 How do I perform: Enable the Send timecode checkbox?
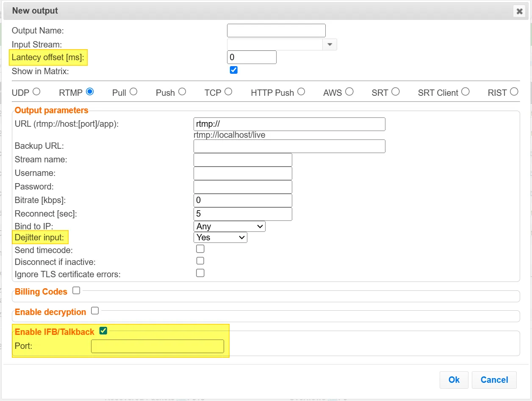coord(200,249)
